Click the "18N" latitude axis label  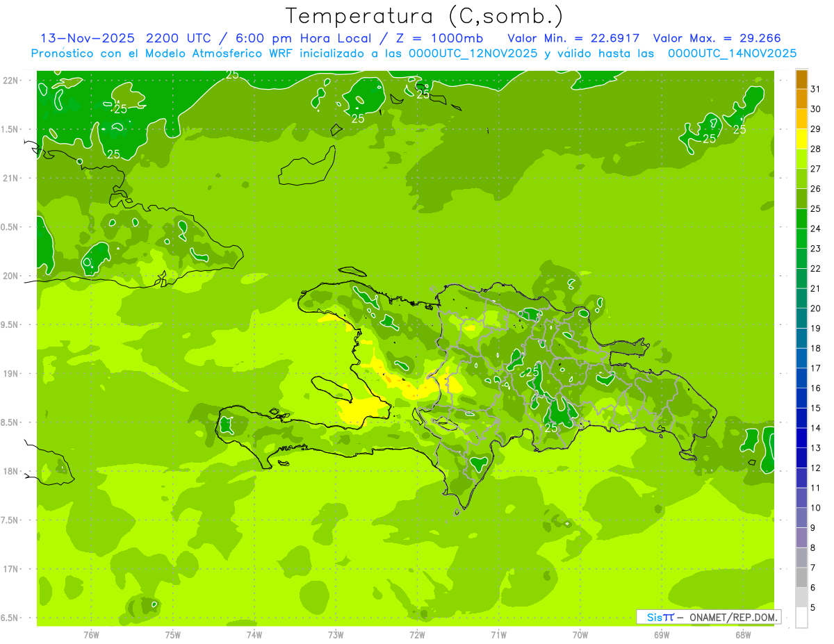11,471
